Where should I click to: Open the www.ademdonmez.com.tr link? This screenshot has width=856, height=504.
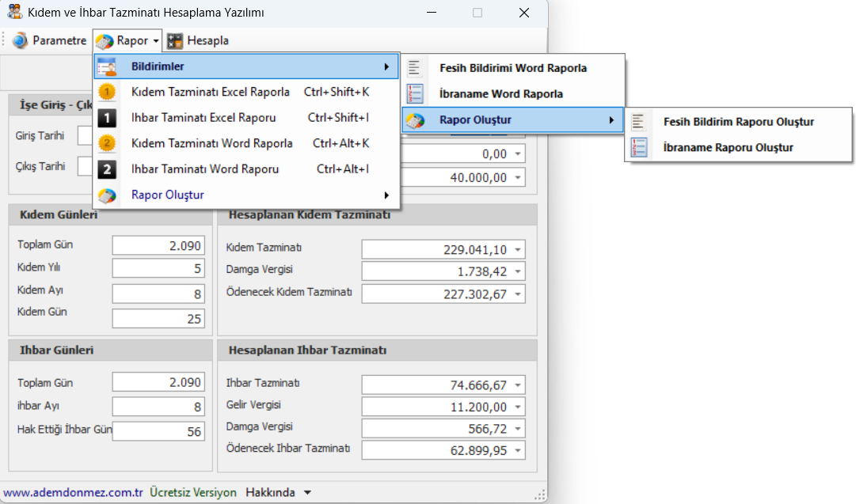coord(73,492)
